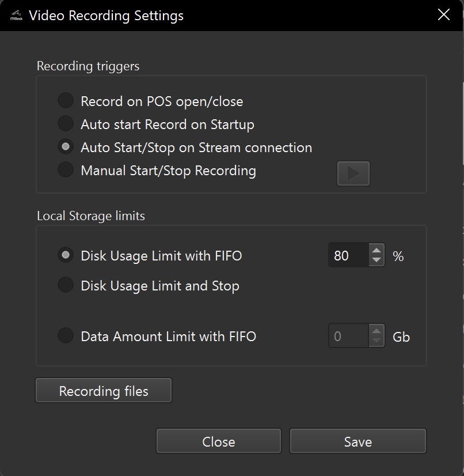The height and width of the screenshot is (476, 464).
Task: Click the data amount Gb input field
Action: (x=348, y=336)
